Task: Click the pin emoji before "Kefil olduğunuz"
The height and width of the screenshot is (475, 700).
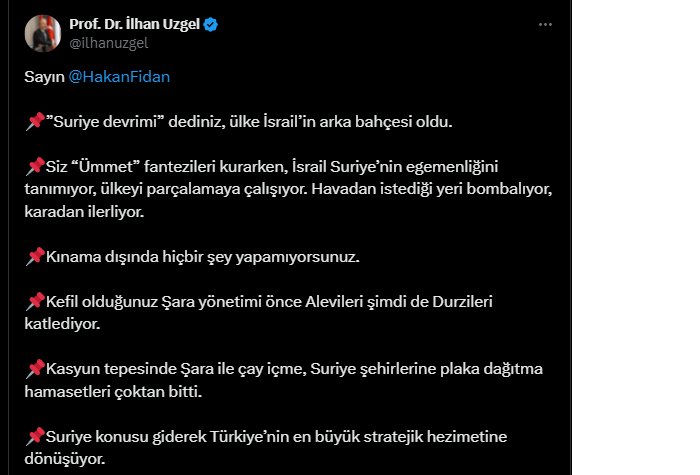Action: click(34, 301)
